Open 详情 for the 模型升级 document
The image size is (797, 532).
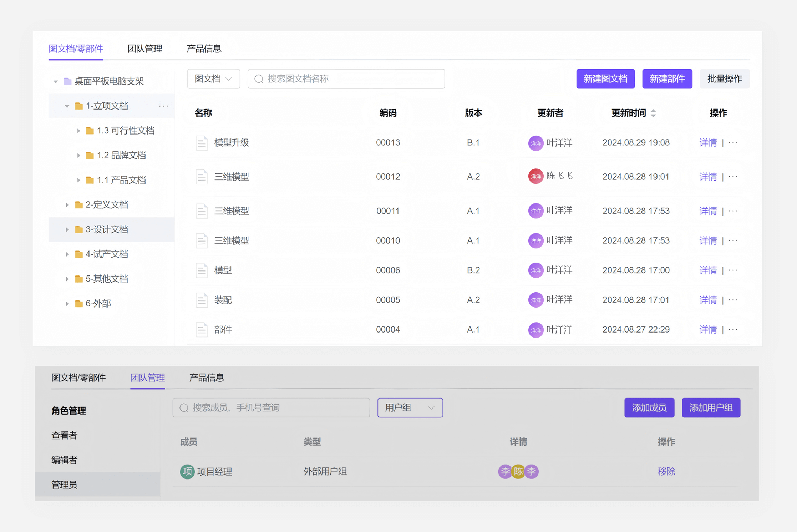(x=707, y=143)
